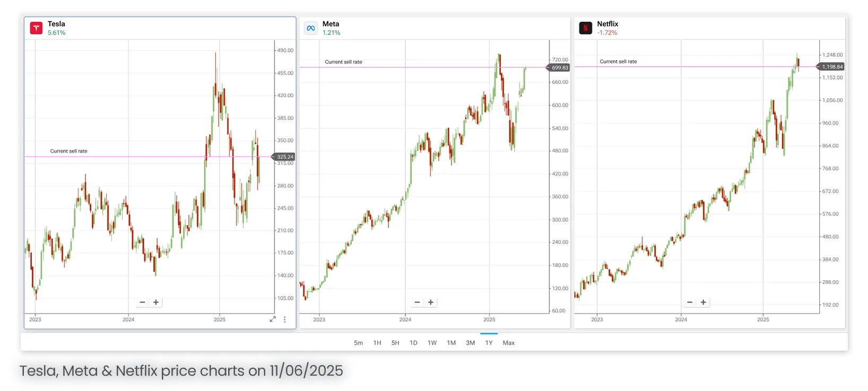Select the 5m timeframe

359,343
